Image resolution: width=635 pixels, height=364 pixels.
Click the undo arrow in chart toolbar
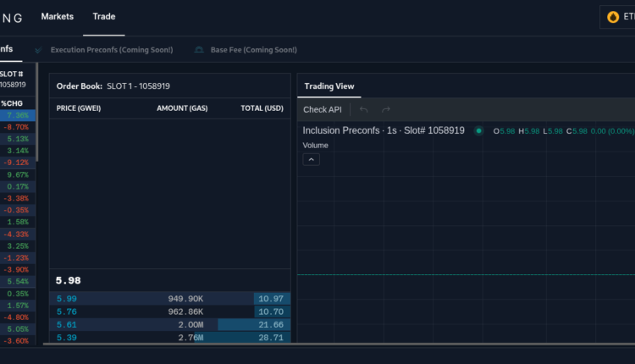click(x=364, y=109)
